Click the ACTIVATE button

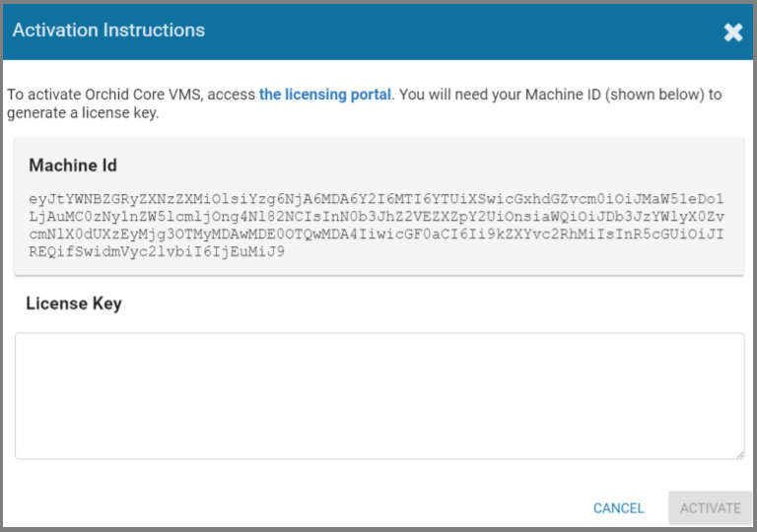pos(710,508)
